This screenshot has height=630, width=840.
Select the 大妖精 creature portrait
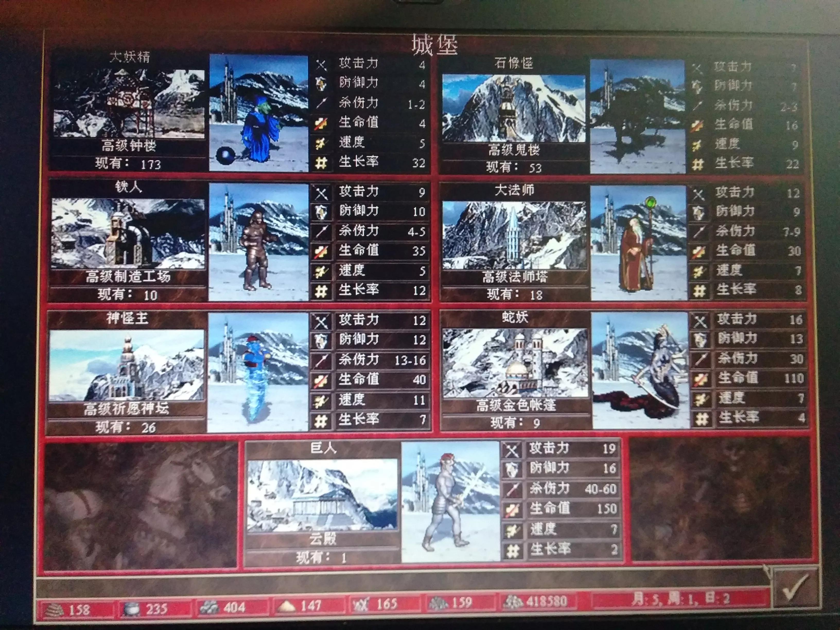click(259, 113)
